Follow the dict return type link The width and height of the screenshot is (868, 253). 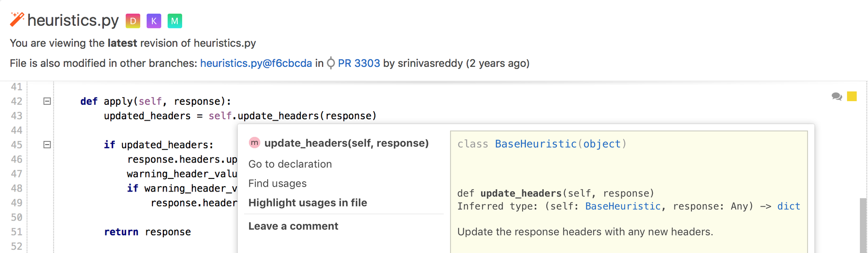[x=788, y=206]
